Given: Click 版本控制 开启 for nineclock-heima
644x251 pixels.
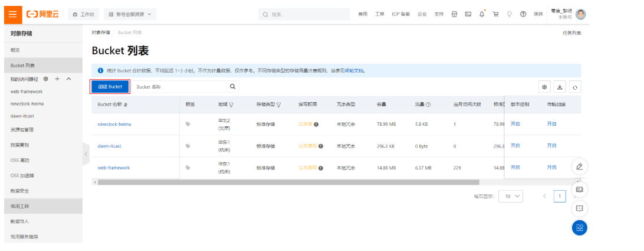Looking at the screenshot, I should point(515,124).
